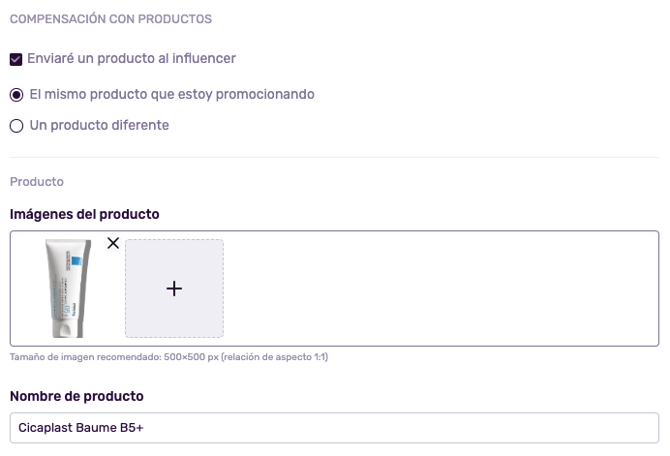
Task: Open the Cicaplast tube thumbnail image
Action: [68, 288]
